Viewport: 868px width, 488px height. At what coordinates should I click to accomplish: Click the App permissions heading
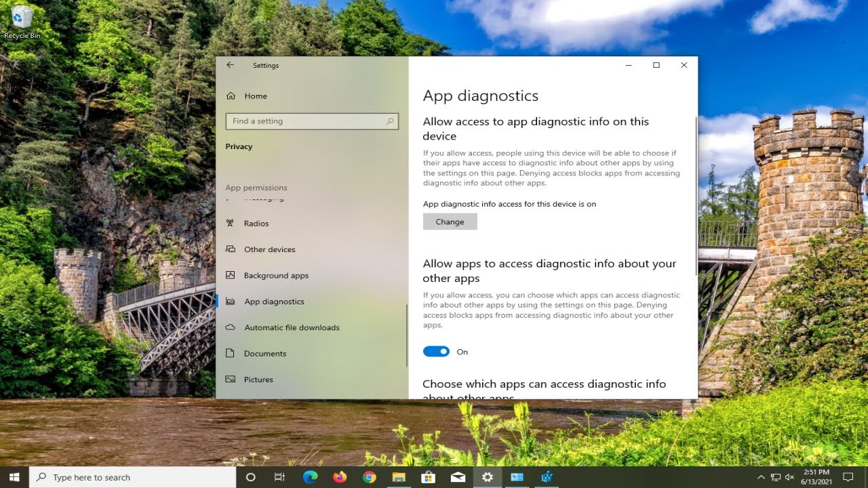256,188
